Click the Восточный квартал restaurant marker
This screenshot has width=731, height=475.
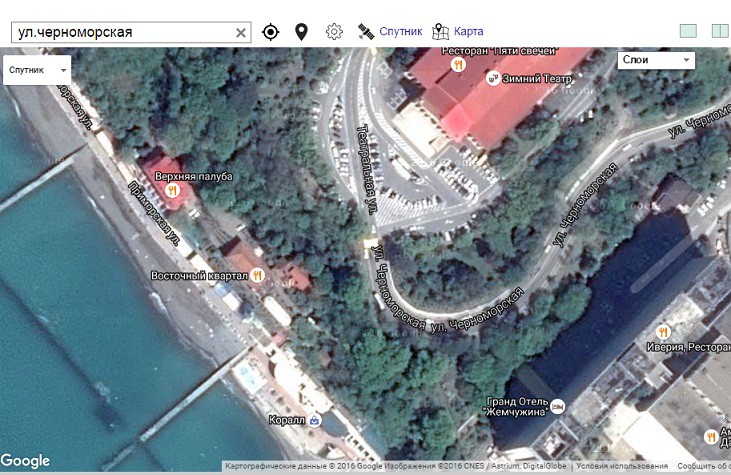click(257, 275)
